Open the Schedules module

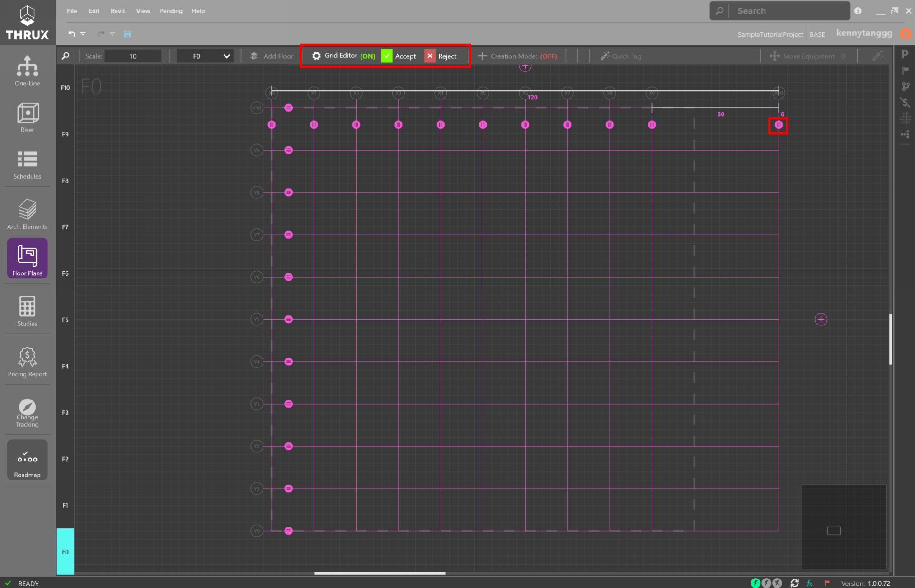pos(27,165)
